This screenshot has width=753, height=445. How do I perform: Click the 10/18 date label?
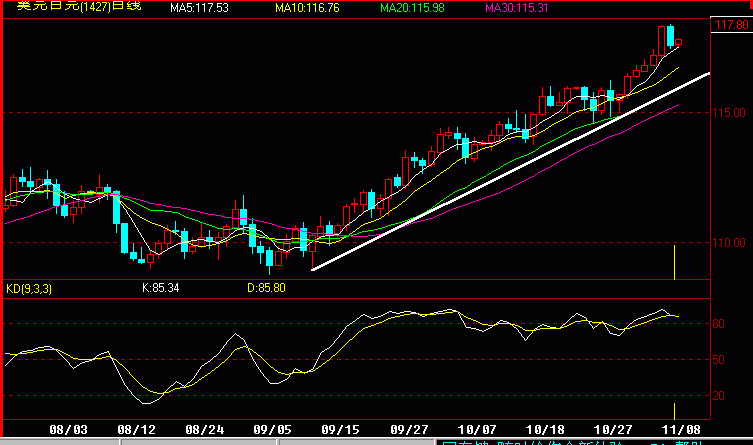[545, 430]
